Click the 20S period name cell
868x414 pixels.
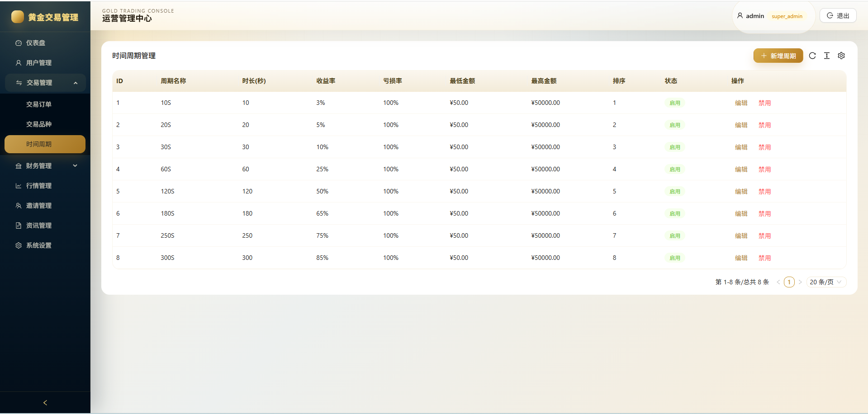pyautogui.click(x=166, y=125)
